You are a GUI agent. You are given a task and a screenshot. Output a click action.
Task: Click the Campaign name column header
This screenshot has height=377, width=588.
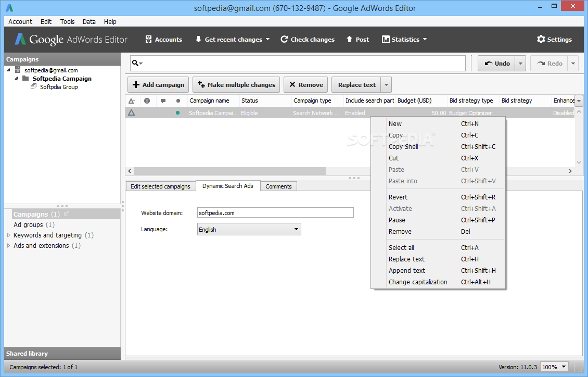213,100
